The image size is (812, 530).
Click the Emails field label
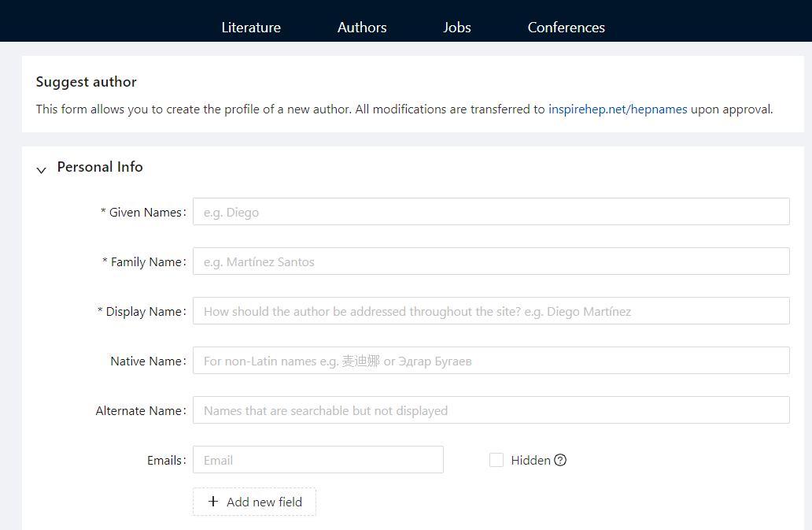coord(166,460)
